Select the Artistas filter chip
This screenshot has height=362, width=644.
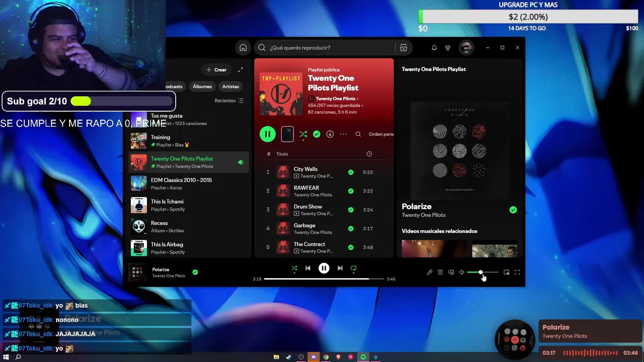click(231, 86)
